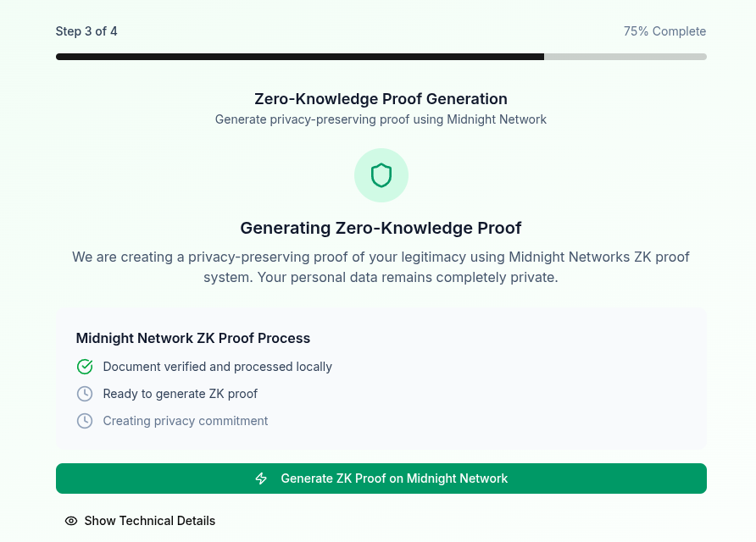Click the step progress bar

[x=381, y=57]
